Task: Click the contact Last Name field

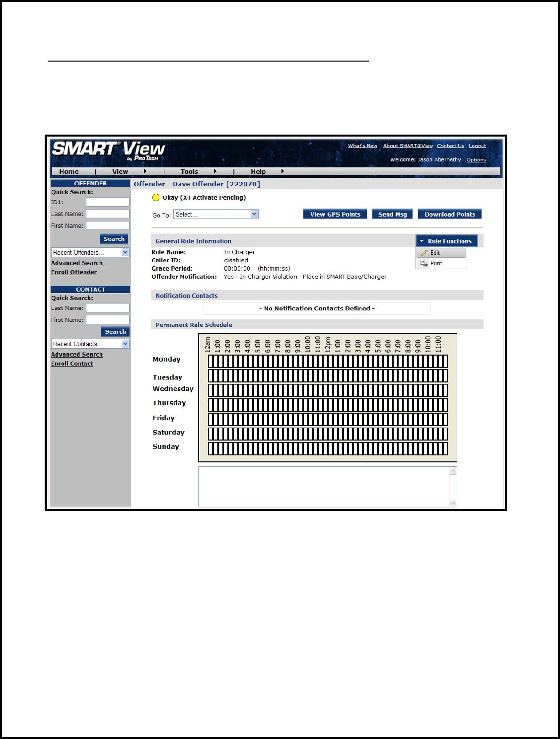Action: (108, 308)
